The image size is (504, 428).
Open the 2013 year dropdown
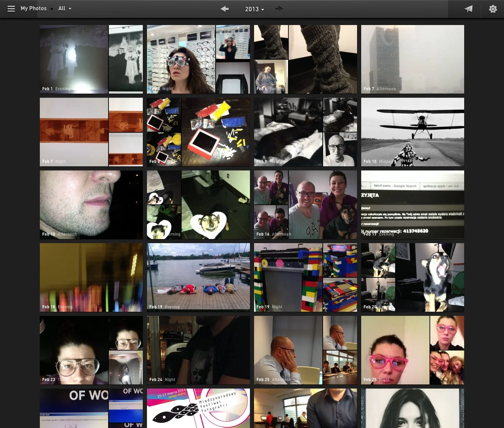(254, 9)
